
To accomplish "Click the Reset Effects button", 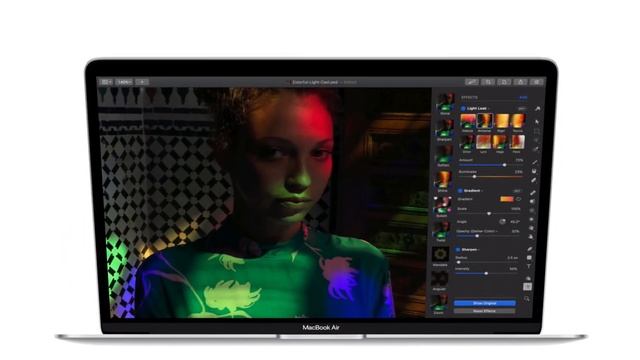I will [484, 311].
